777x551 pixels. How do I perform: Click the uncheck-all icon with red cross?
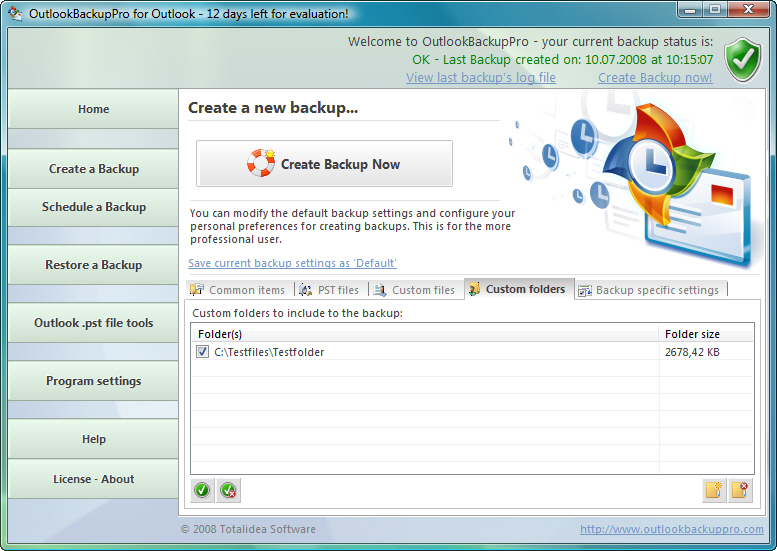[228, 491]
